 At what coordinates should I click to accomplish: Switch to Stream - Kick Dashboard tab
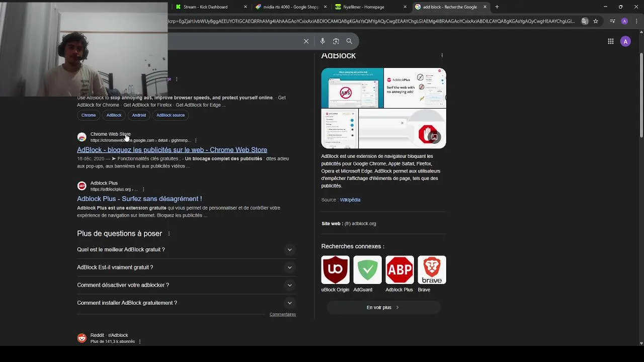(x=211, y=7)
